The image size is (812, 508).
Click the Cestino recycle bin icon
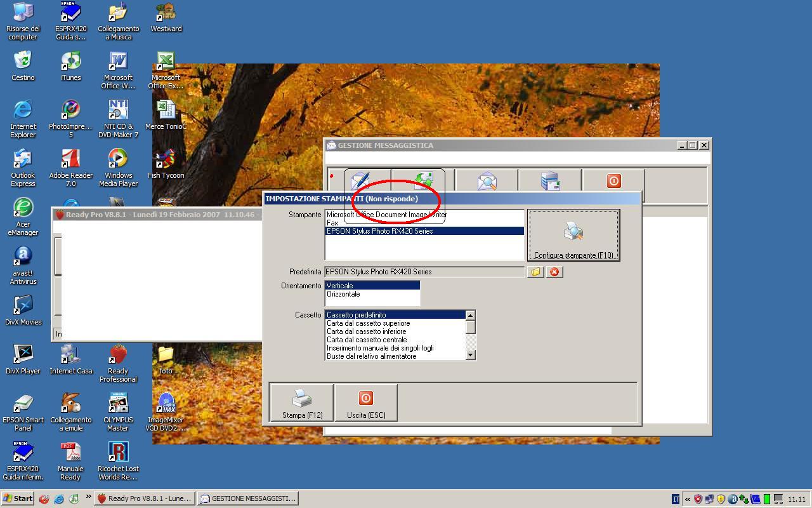23,66
